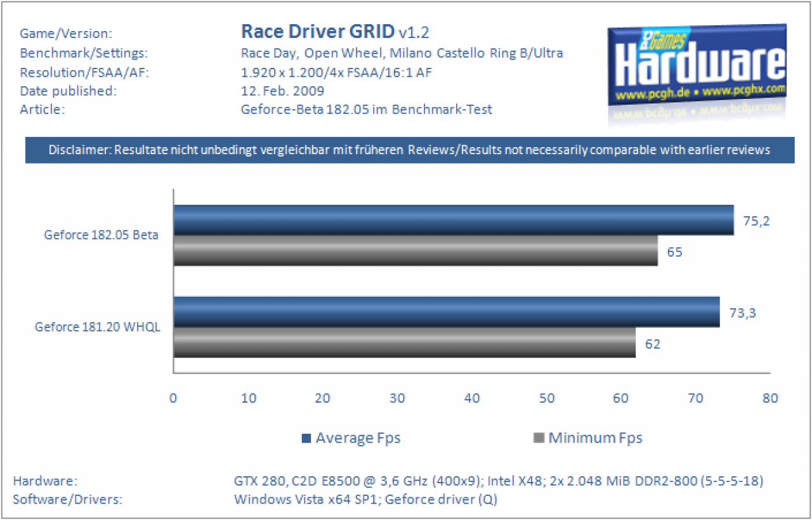Click the PC Games Hardware logo
The width and height of the screenshot is (812, 520).
click(x=697, y=66)
